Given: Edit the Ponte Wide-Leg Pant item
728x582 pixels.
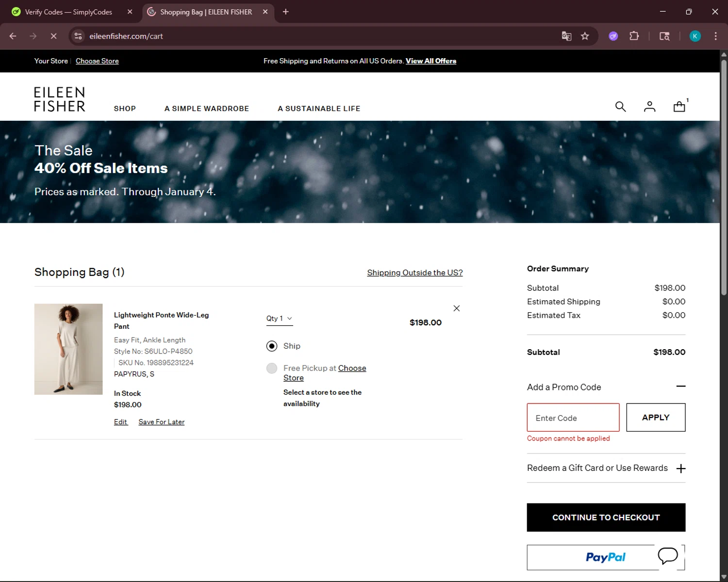Looking at the screenshot, I should click(120, 422).
